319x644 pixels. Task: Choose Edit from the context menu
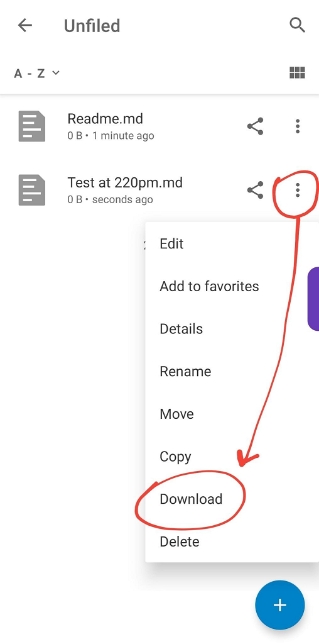232,243
